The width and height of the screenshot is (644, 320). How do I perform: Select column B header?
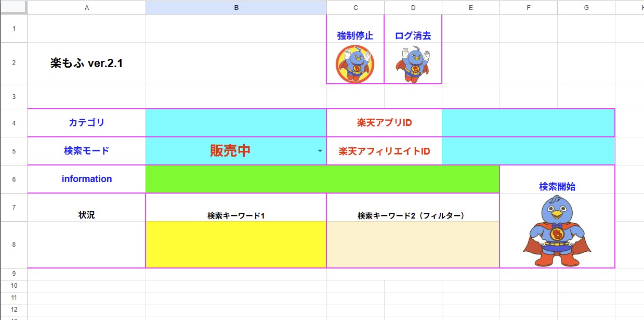(x=236, y=7)
